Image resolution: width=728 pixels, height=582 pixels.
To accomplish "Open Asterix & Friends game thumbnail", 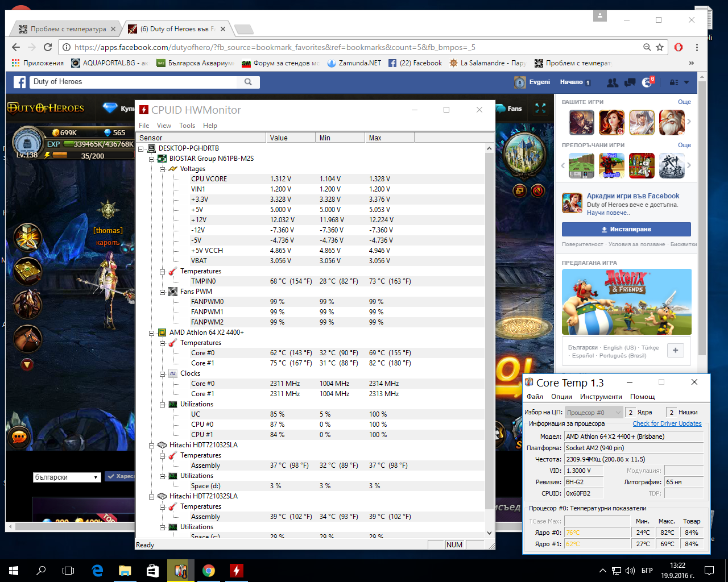I will click(x=627, y=302).
